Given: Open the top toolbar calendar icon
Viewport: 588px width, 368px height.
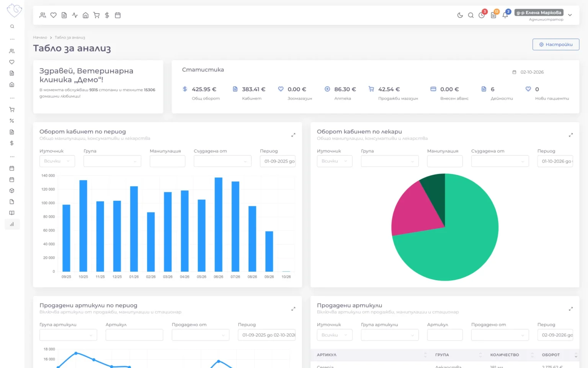Looking at the screenshot, I should click(118, 15).
